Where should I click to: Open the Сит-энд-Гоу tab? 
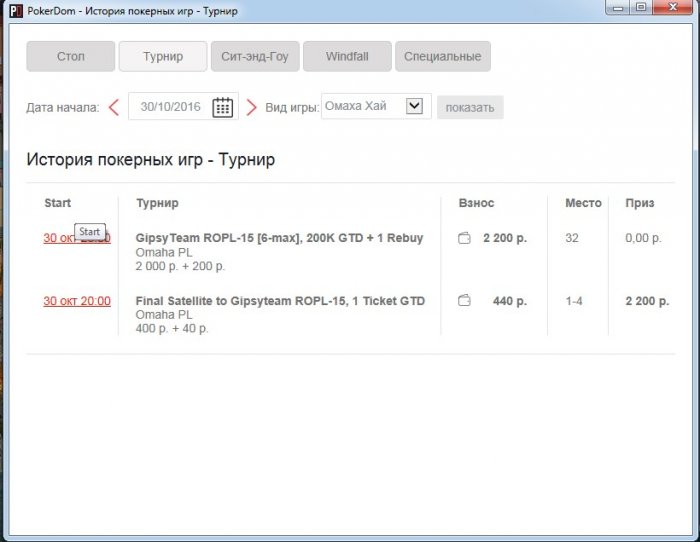255,56
